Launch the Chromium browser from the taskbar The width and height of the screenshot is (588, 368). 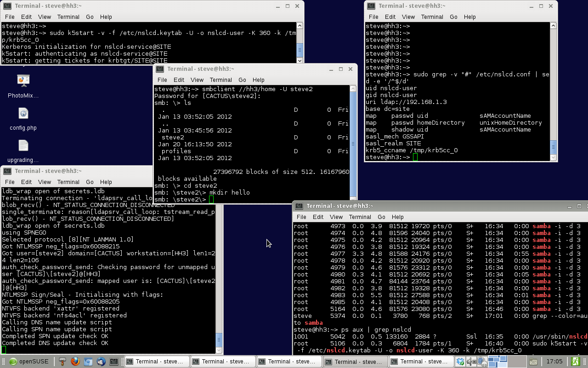click(x=88, y=362)
